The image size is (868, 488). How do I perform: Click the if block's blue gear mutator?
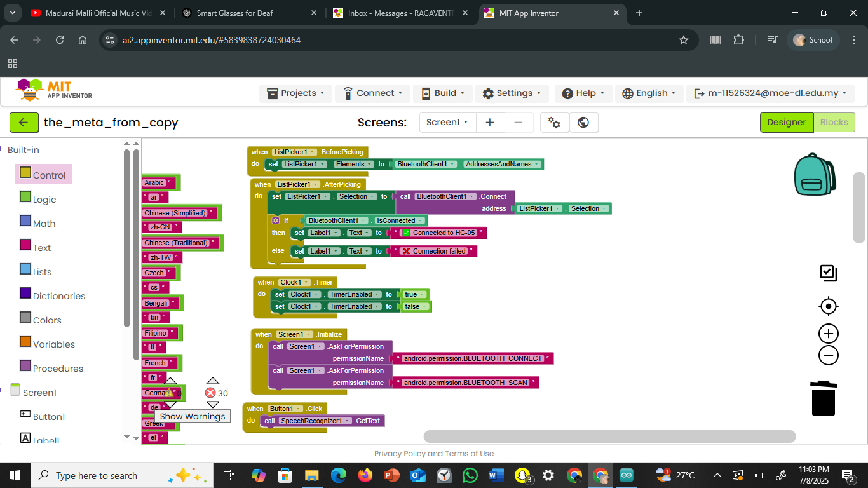tap(275, 220)
